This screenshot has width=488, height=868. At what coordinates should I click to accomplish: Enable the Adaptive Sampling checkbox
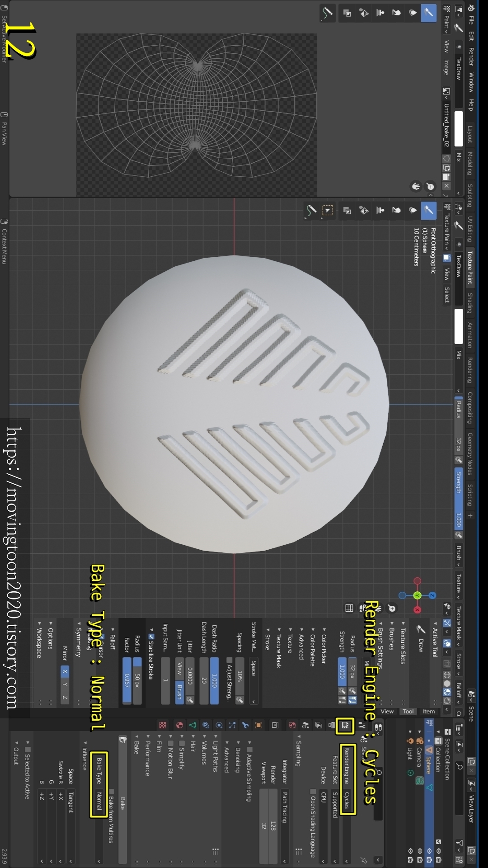249,750
